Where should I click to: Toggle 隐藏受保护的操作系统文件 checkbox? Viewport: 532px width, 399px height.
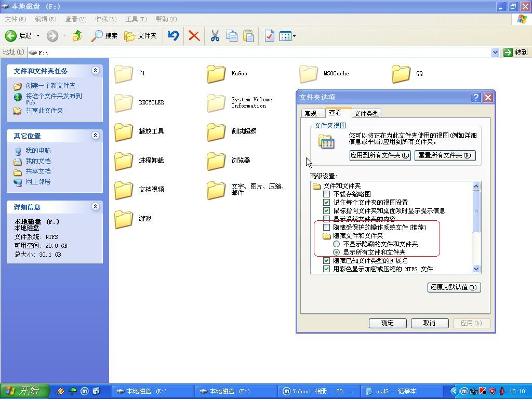[326, 228]
